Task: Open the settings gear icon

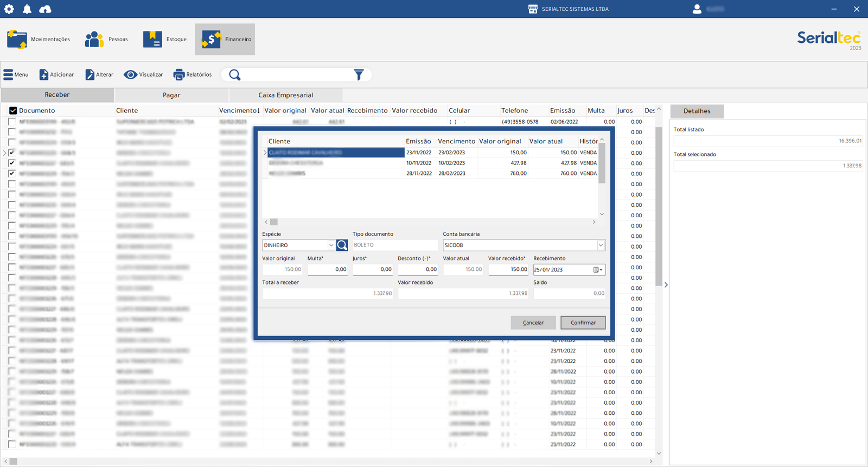Action: pyautogui.click(x=9, y=9)
